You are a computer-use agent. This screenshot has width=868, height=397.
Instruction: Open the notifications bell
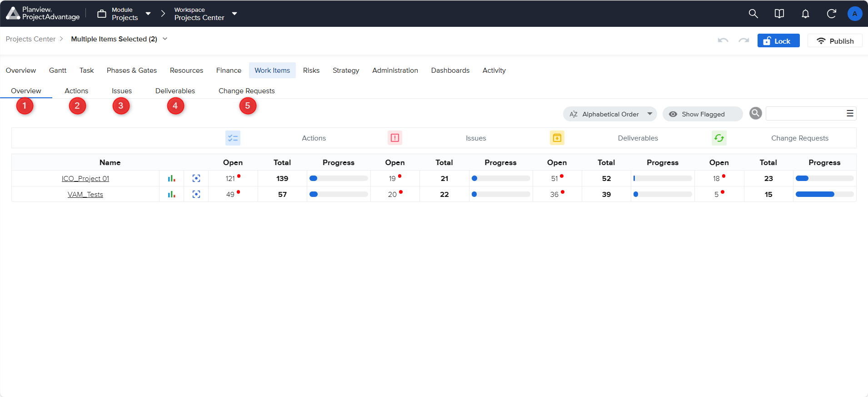point(805,14)
